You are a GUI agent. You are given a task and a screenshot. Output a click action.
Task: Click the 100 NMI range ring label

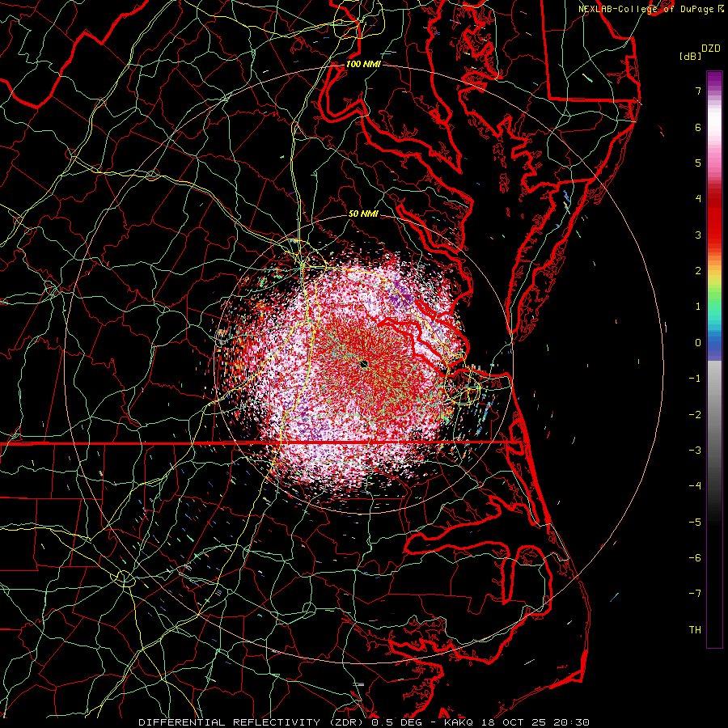coord(363,64)
